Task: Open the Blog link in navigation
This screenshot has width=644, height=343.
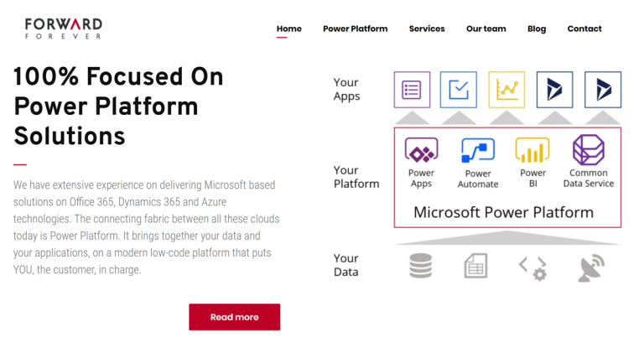Action: tap(537, 29)
